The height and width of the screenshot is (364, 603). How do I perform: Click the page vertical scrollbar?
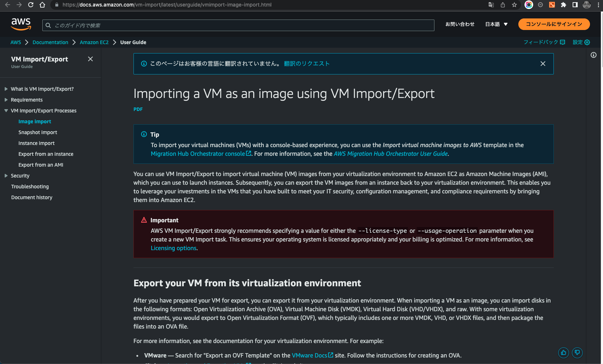(602, 40)
